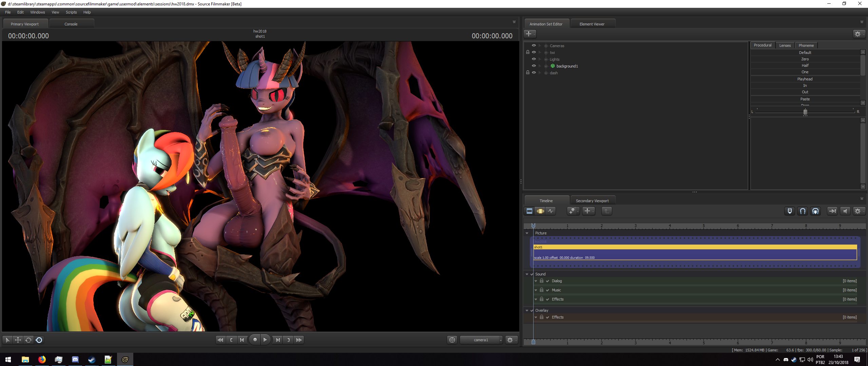Hide the Cameras group via eye icon
The image size is (868, 366).
coord(534,46)
